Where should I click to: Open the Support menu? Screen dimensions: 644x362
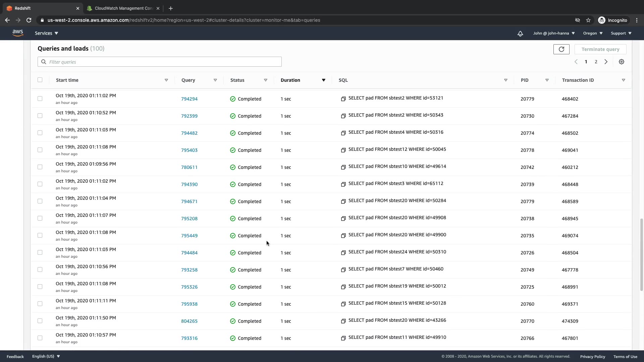621,33
